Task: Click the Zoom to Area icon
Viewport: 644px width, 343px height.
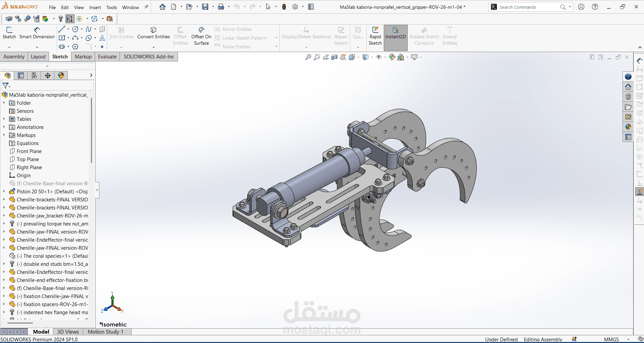Action: (317, 57)
